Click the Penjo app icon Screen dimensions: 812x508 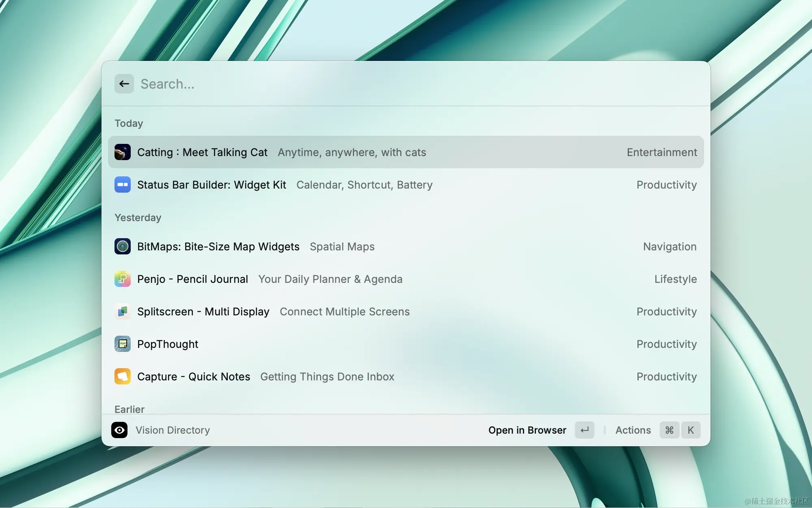click(123, 279)
